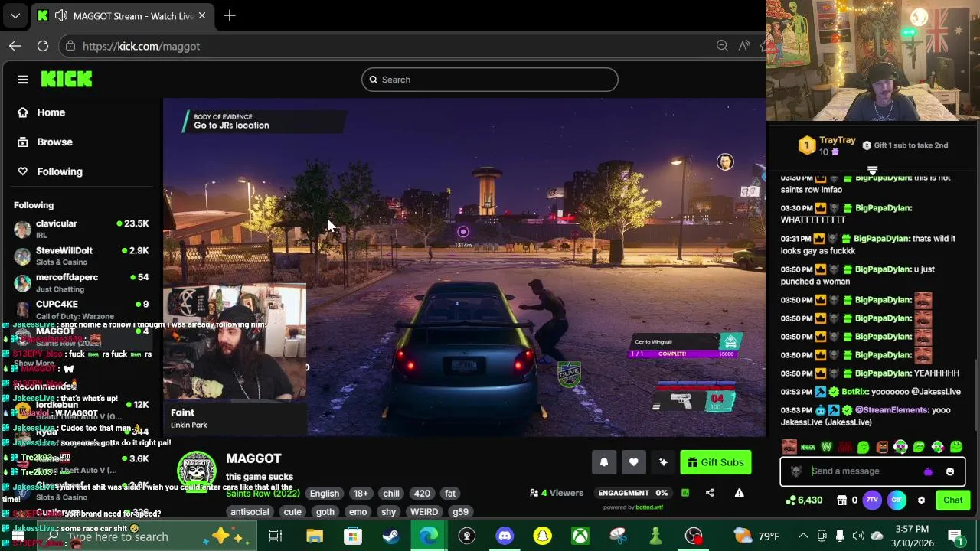980x551 pixels.
Task: Click the heart follow button
Action: click(633, 462)
